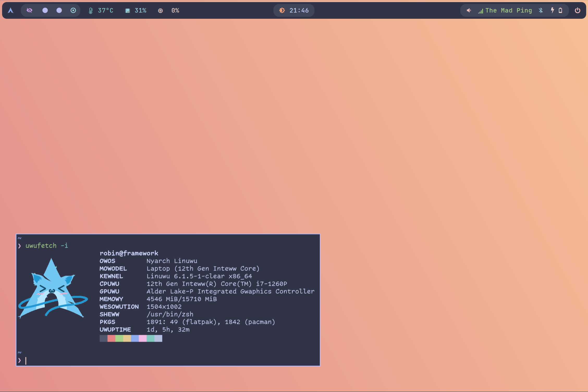Switch to the second filled-circle workspace
The image size is (588, 392).
coord(59,10)
